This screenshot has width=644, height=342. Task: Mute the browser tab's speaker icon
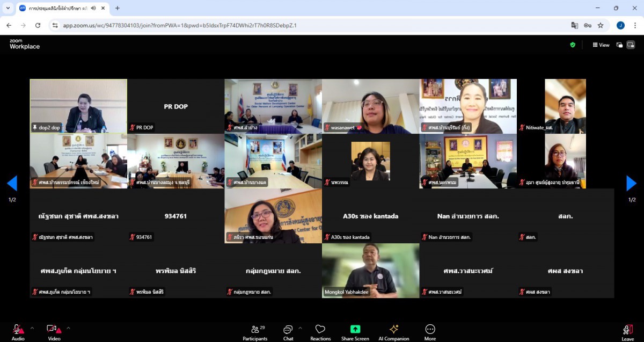pyautogui.click(x=93, y=8)
